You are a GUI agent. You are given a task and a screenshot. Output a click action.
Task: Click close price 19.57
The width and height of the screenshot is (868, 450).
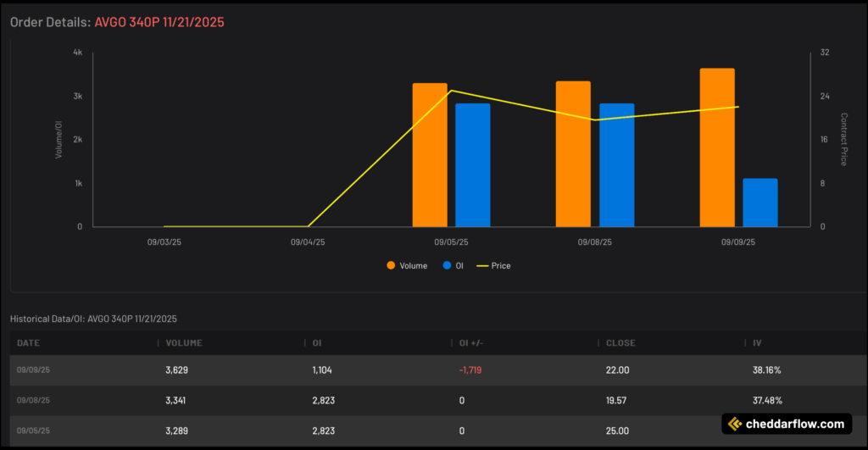(616, 400)
